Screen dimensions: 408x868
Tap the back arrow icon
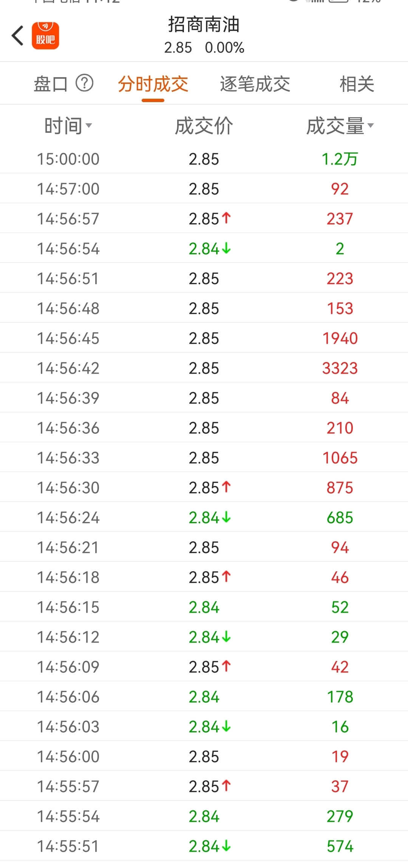coord(17,36)
